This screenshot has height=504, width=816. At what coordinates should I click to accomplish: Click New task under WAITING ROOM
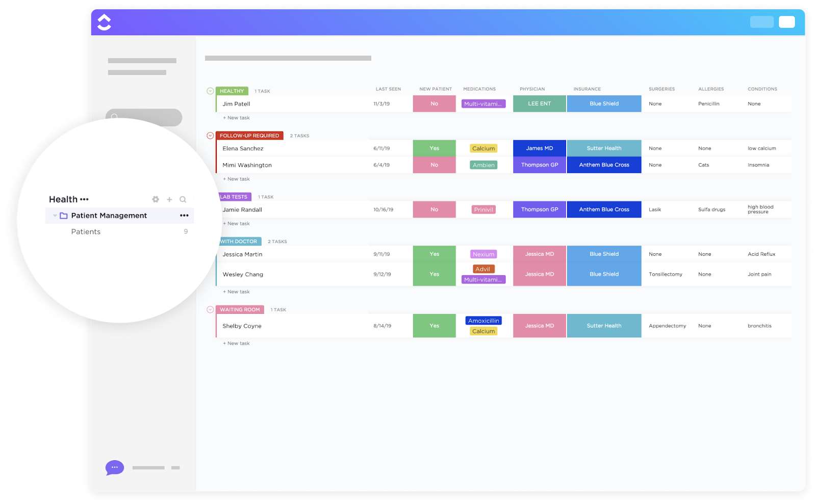tap(236, 343)
